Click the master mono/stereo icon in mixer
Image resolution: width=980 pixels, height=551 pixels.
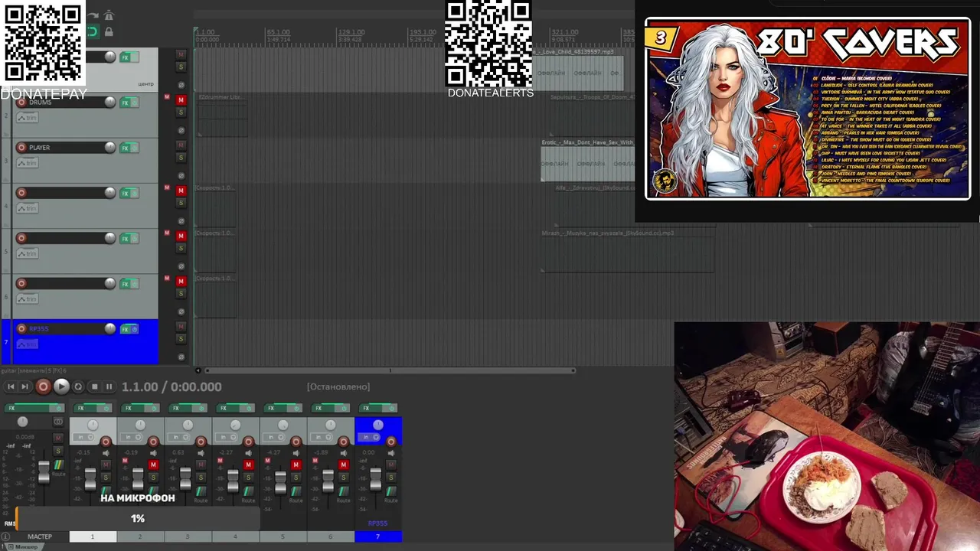coord(58,422)
